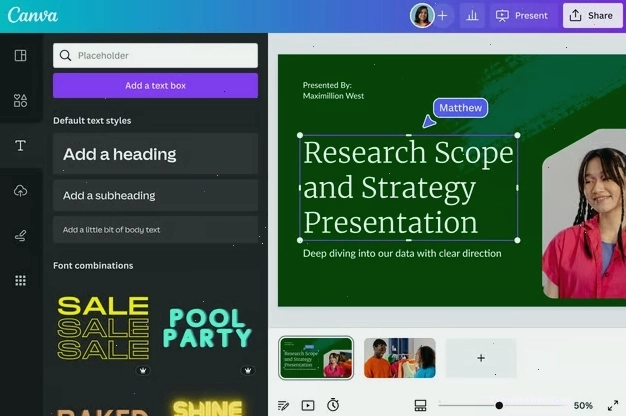Open the Elements shapes sidebar icon
The width and height of the screenshot is (626, 416).
coord(20,101)
